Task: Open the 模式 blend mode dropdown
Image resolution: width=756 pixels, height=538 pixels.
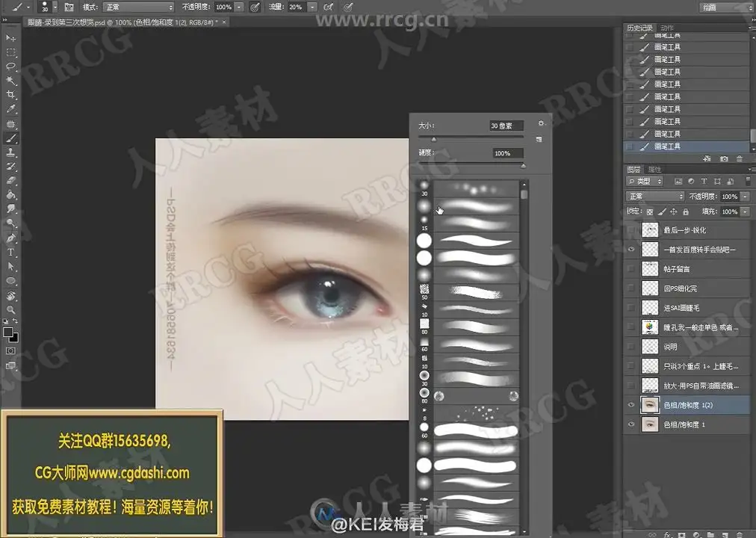Action: click(138, 7)
